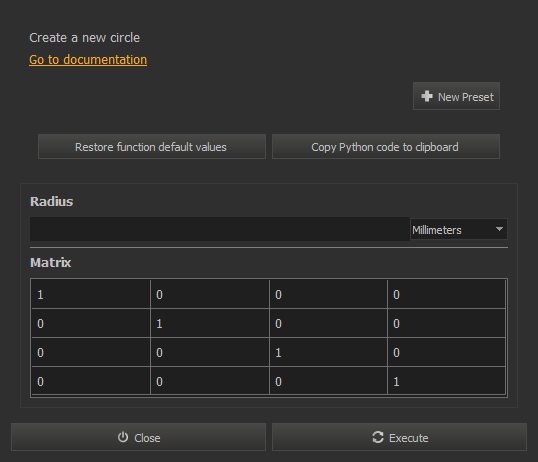
Task: Click the refresh icon on Execute button
Action: 378,437
